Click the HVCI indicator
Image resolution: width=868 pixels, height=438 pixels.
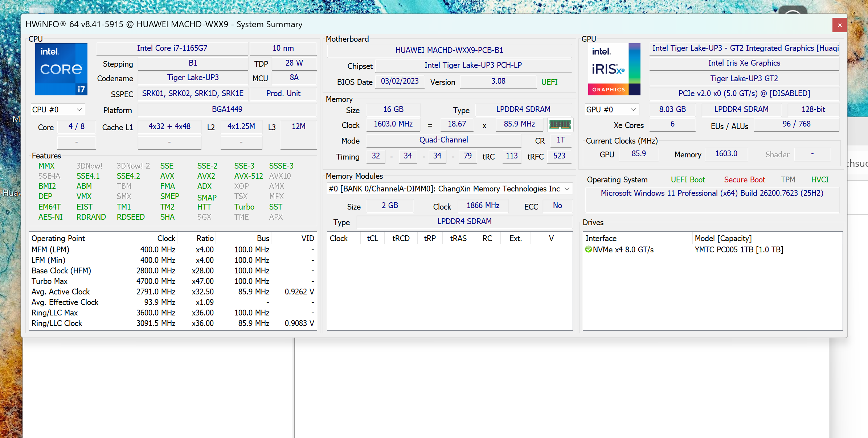pyautogui.click(x=820, y=180)
